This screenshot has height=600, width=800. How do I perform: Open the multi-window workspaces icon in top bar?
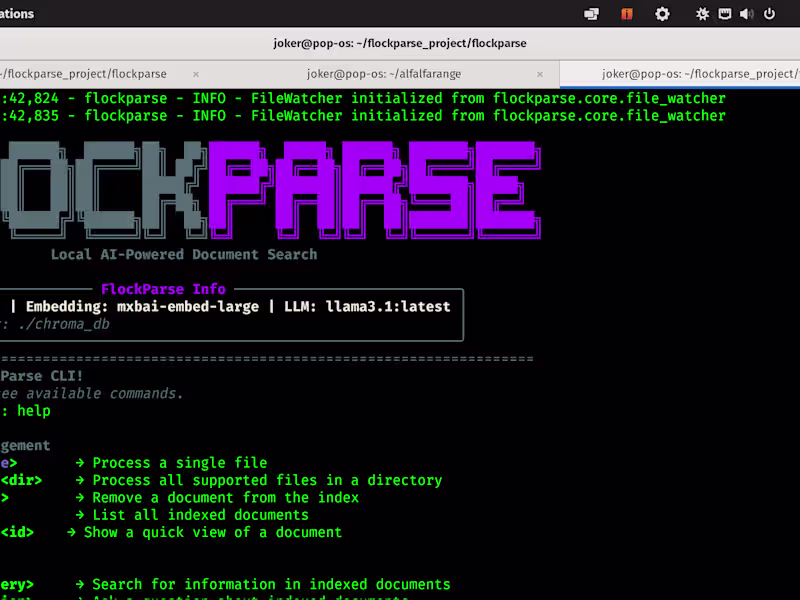point(591,14)
